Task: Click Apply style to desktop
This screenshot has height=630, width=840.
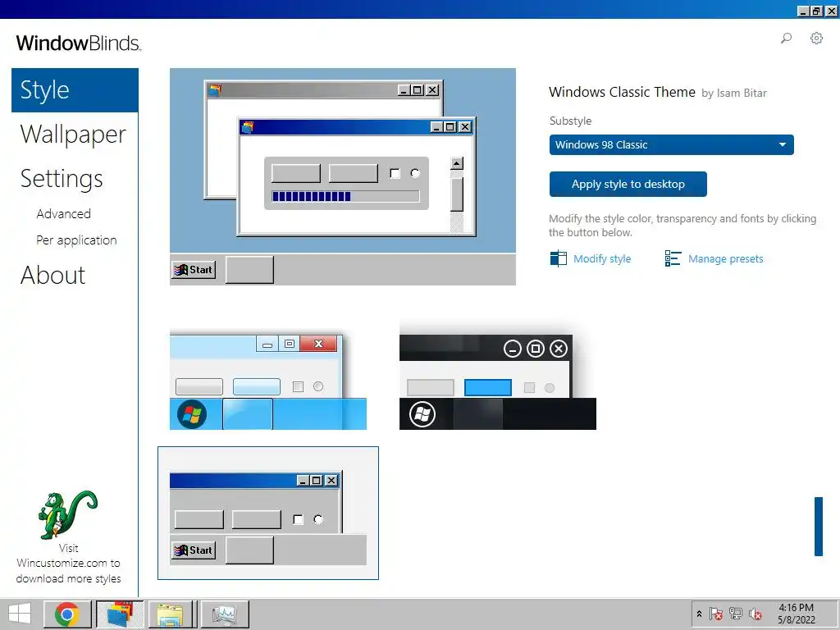Action: pyautogui.click(x=628, y=185)
